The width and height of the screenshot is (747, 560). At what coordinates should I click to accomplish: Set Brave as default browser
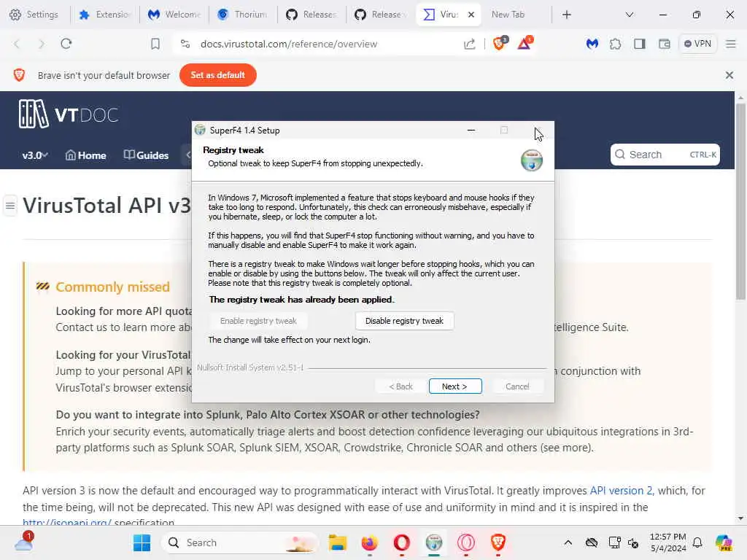[217, 75]
